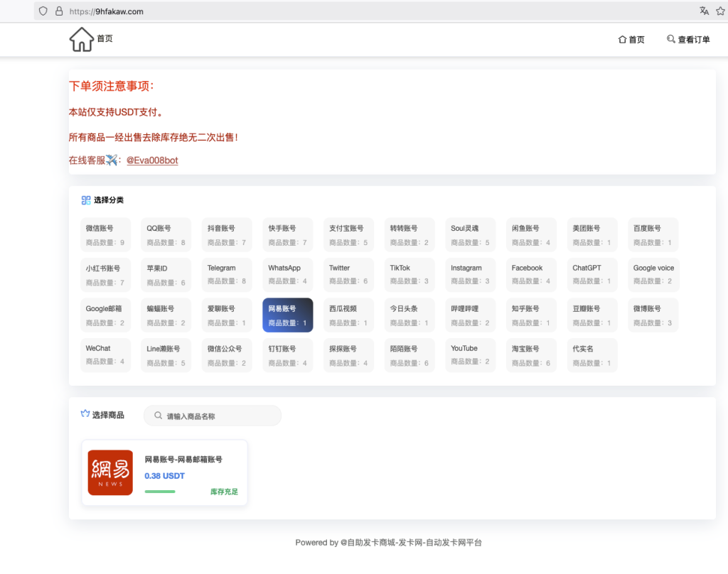Screen dimensions: 728x574
Task: Select the 钉钉账号 category
Action: [288, 355]
